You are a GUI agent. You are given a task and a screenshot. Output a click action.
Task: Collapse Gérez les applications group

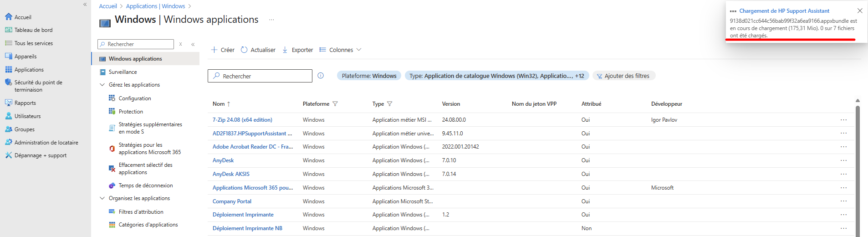(102, 85)
